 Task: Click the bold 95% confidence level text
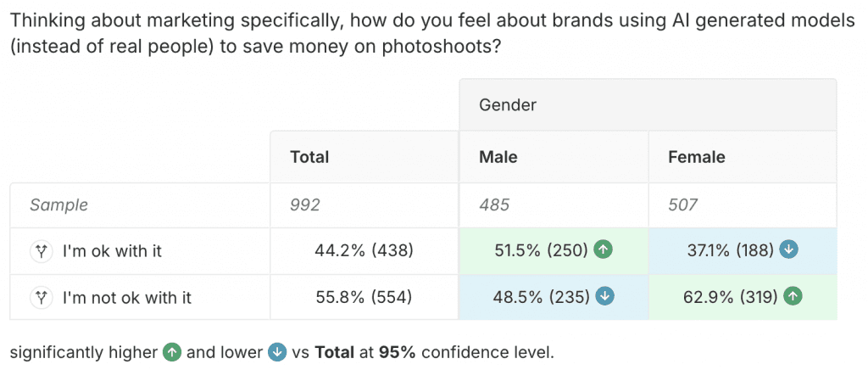(398, 352)
